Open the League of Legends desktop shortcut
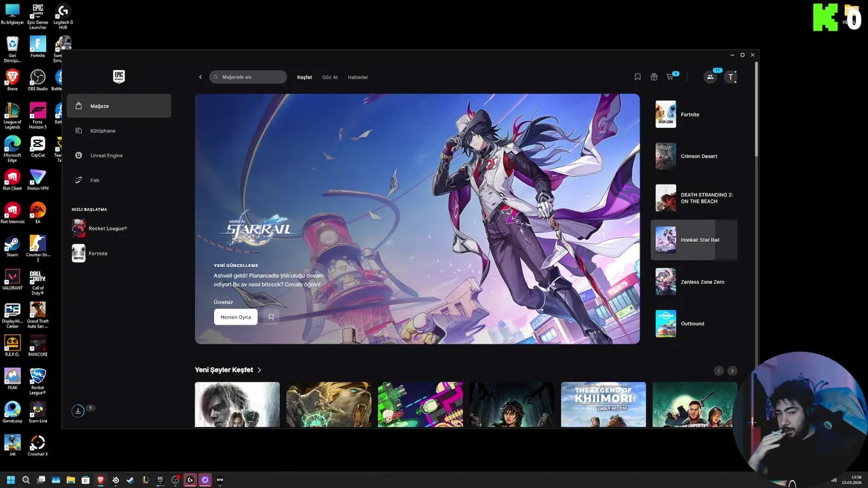 point(12,116)
